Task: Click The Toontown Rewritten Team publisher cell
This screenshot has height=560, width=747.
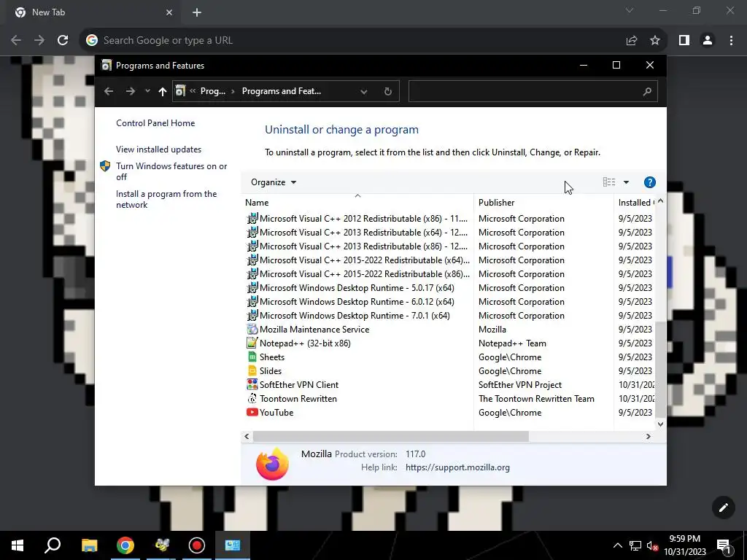Action: 536,399
